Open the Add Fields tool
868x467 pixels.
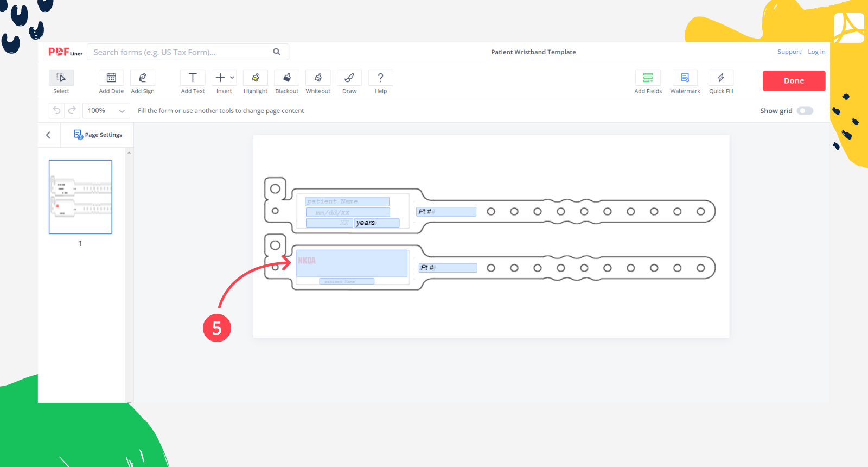648,78
